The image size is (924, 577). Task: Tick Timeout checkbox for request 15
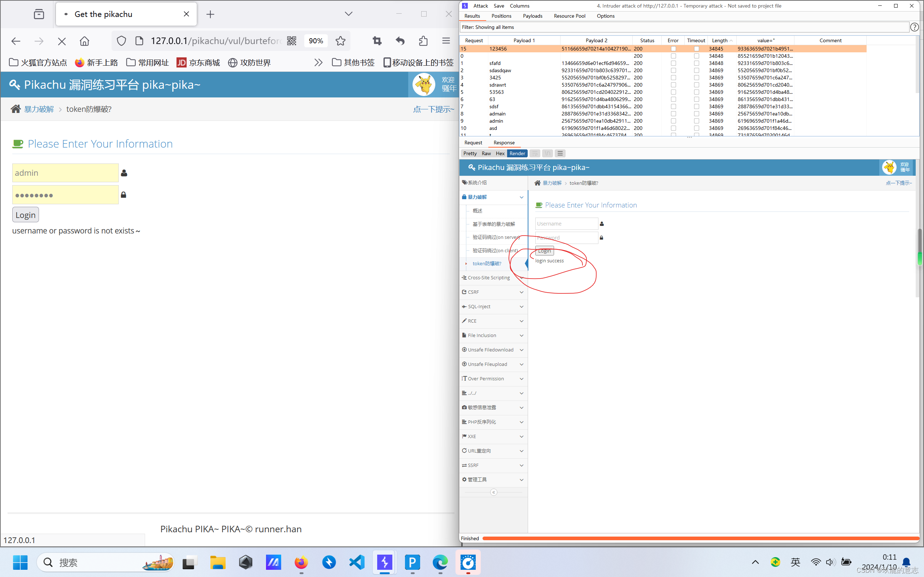[697, 49]
